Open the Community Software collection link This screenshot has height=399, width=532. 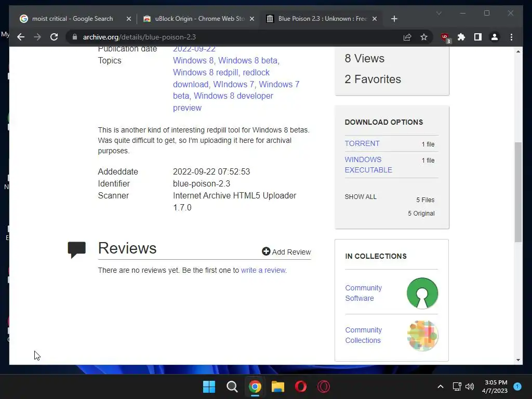coord(363,293)
